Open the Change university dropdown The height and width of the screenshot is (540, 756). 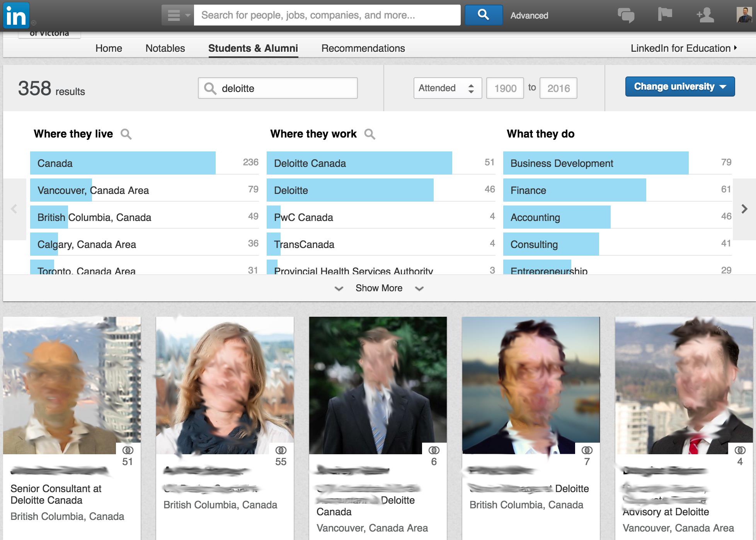coord(679,87)
